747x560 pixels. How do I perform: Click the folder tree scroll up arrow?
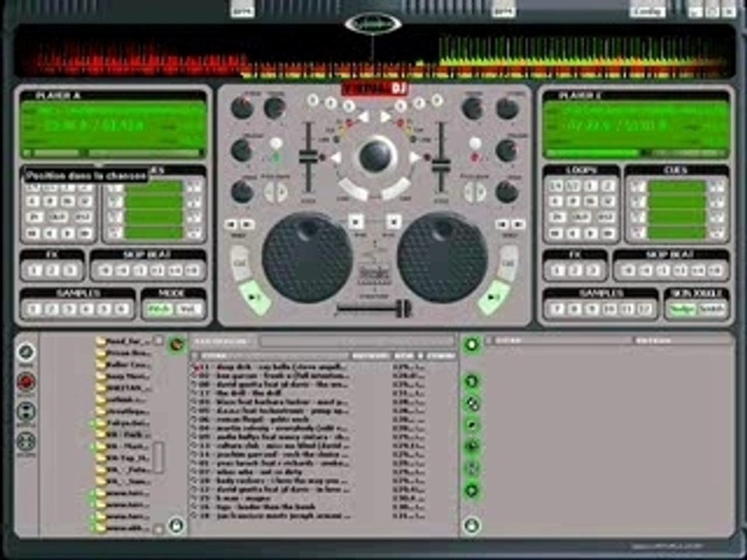[x=158, y=341]
